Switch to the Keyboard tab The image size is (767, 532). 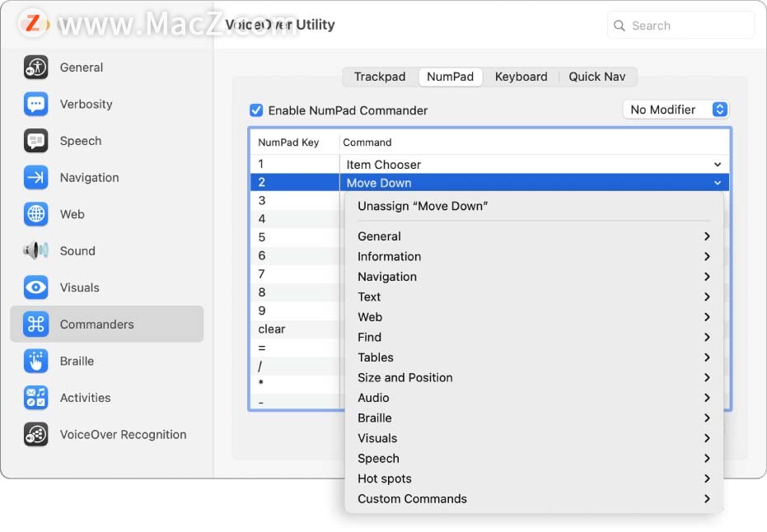(x=521, y=77)
